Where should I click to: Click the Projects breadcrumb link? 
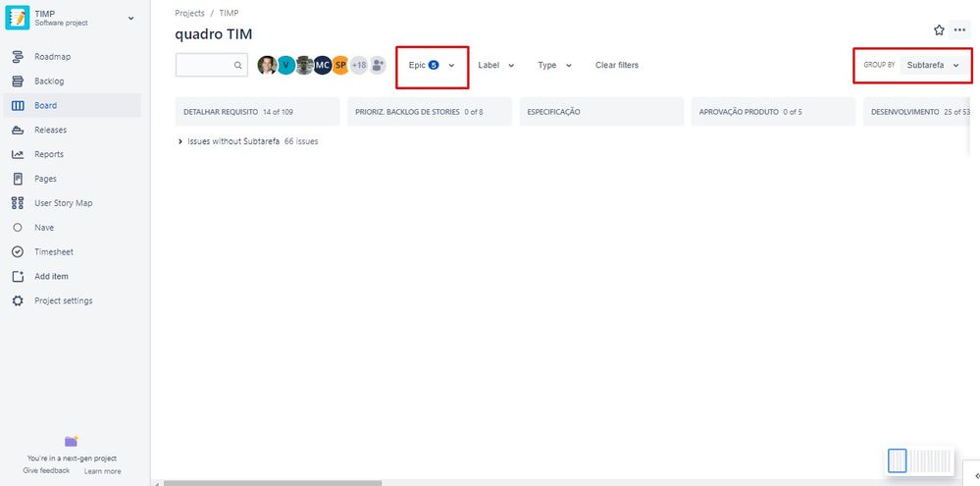click(190, 13)
